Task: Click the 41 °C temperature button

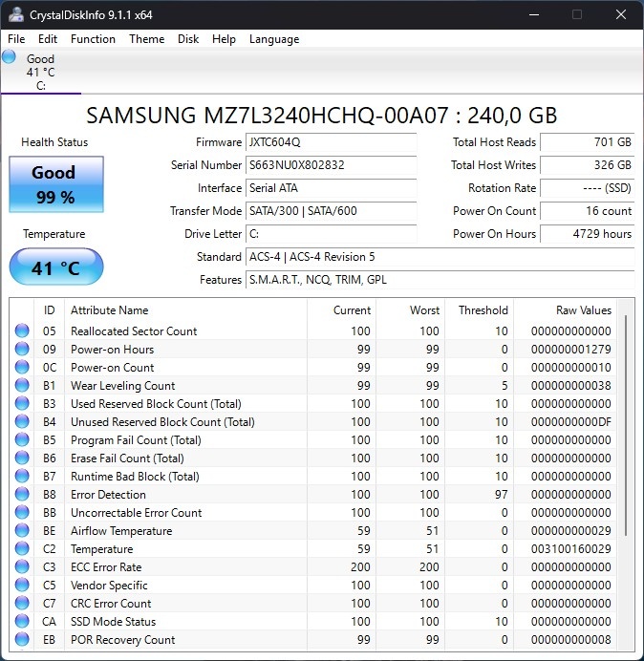Action: click(x=55, y=267)
